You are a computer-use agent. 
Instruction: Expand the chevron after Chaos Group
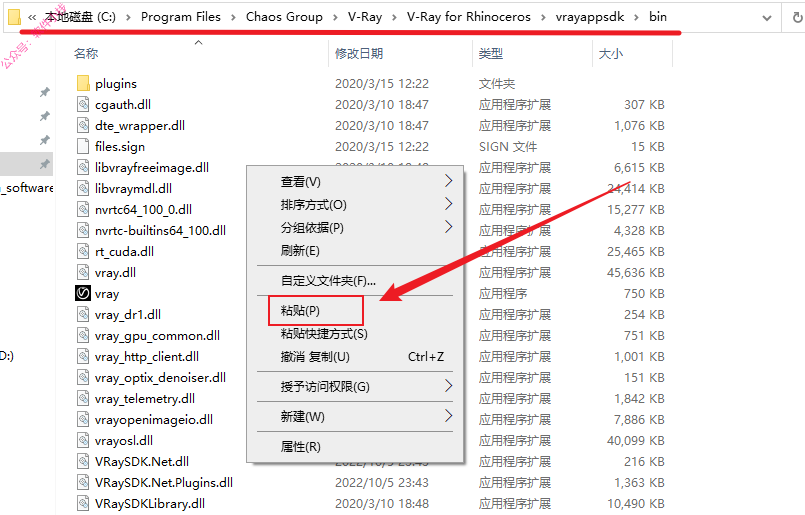pos(335,17)
